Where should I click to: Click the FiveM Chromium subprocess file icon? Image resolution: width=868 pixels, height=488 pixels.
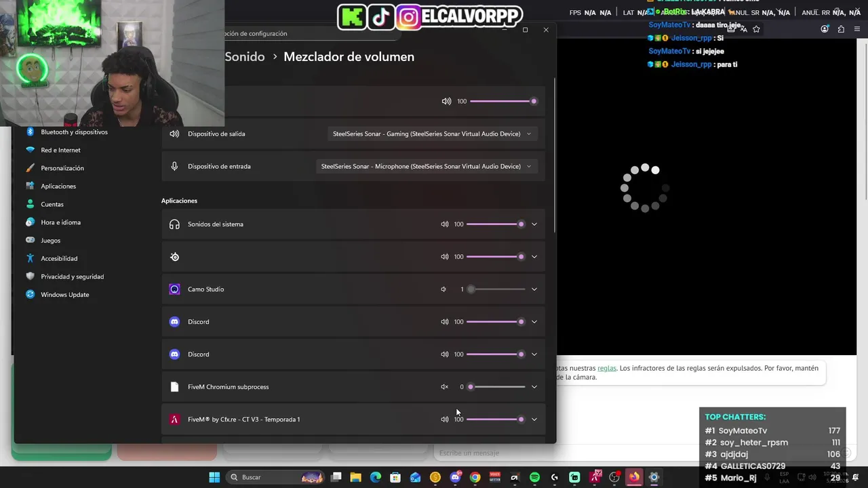tap(174, 387)
